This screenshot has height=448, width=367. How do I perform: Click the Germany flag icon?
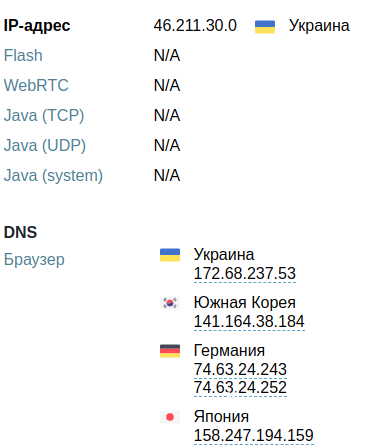170,351
